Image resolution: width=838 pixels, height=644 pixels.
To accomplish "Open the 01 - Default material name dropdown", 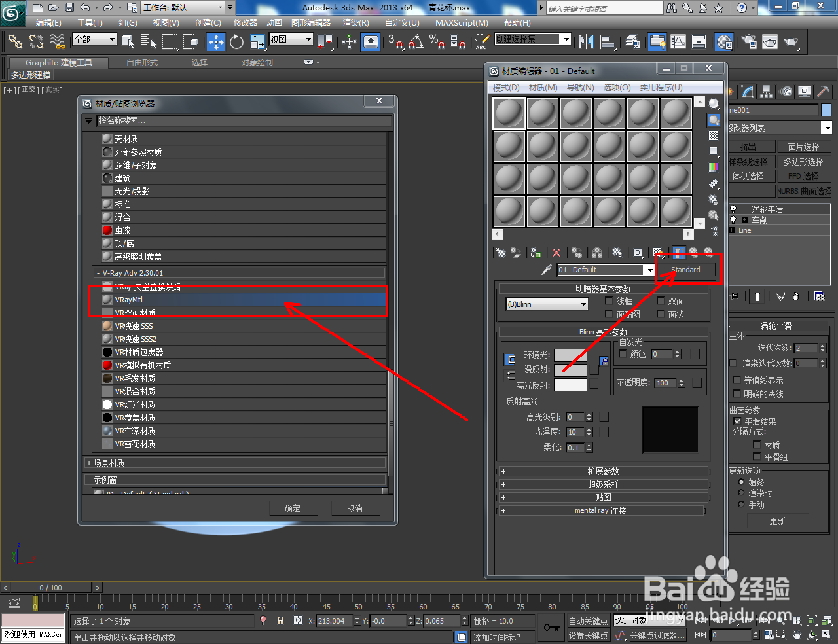I will pyautogui.click(x=649, y=270).
